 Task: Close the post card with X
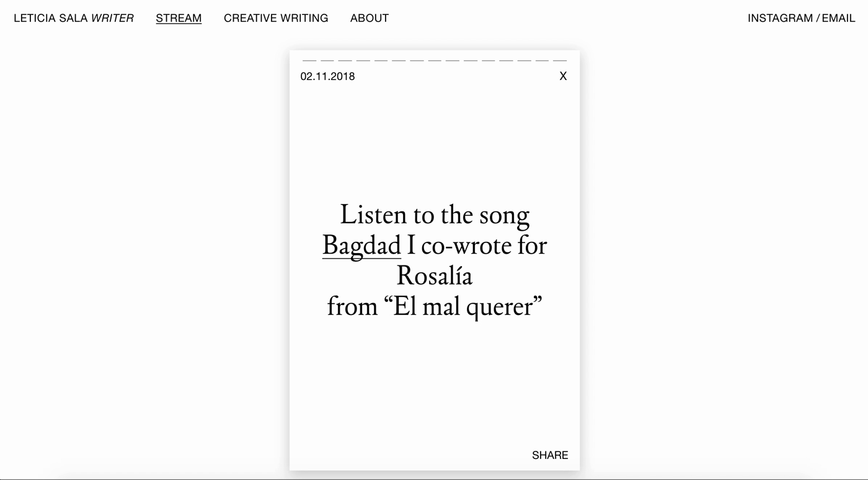tap(563, 76)
